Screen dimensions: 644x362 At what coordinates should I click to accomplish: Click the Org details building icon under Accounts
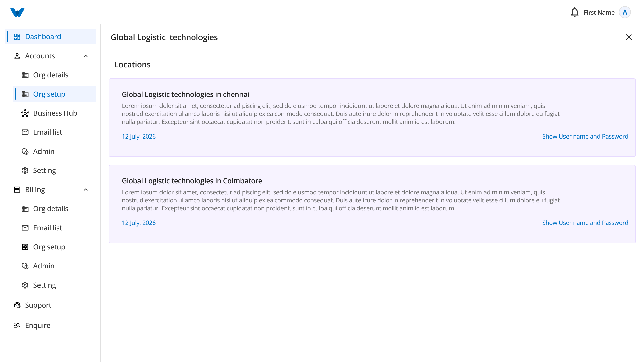(x=25, y=75)
